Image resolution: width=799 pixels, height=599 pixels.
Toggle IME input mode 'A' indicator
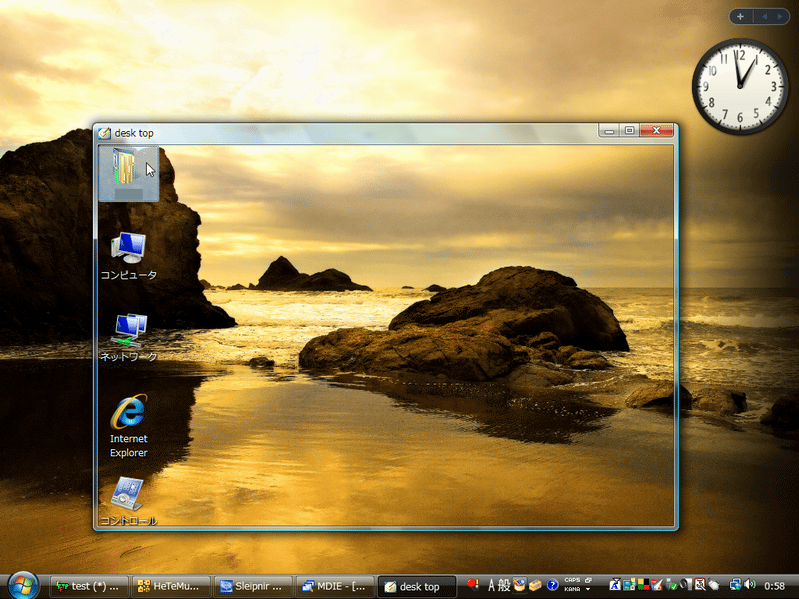pos(491,585)
